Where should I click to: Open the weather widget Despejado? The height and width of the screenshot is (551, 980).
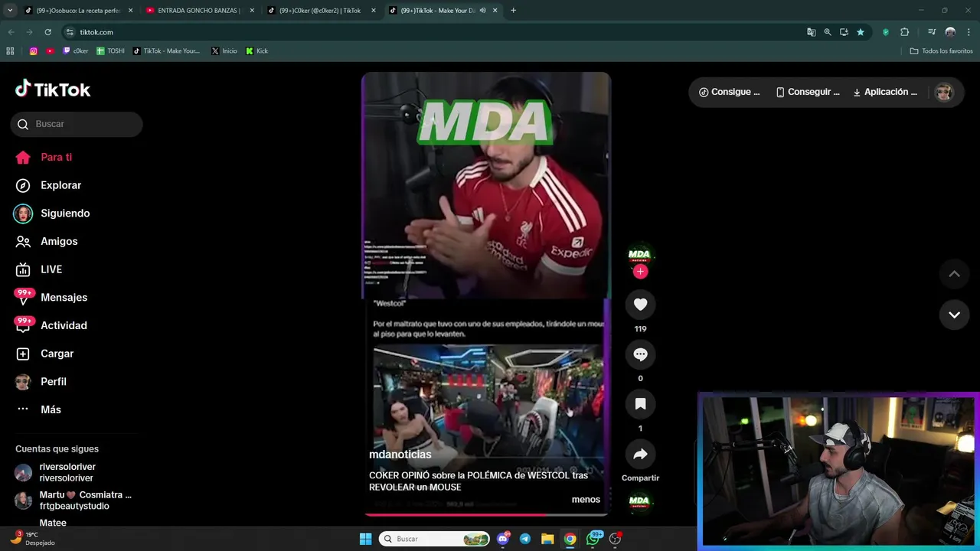click(33, 538)
